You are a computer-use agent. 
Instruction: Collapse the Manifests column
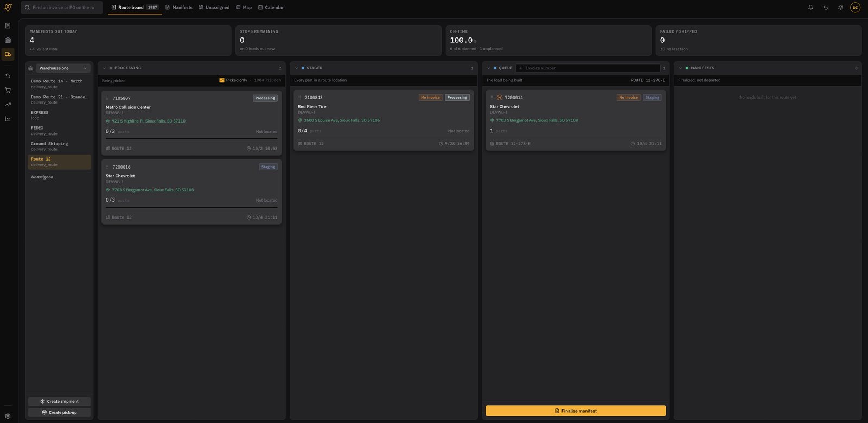680,68
